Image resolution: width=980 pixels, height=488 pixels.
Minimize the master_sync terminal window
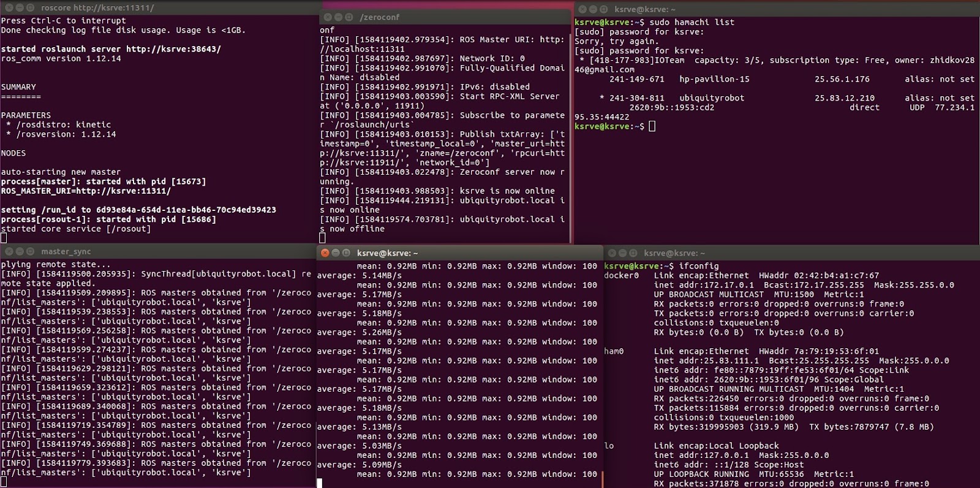pyautogui.click(x=20, y=251)
